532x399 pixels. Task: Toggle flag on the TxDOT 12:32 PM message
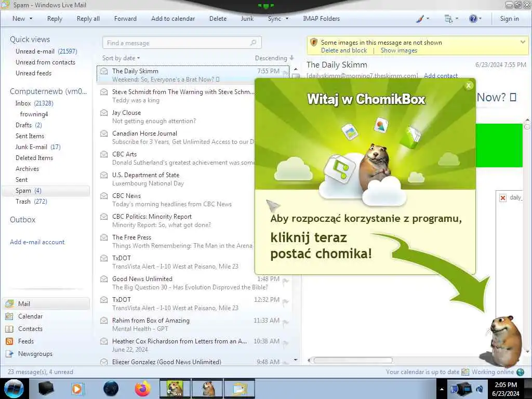coord(286,301)
